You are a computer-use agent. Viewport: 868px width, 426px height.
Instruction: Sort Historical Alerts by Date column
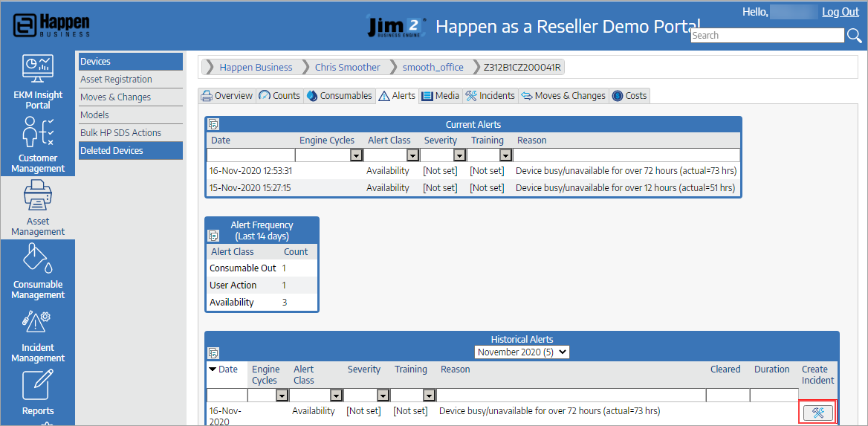click(x=227, y=369)
